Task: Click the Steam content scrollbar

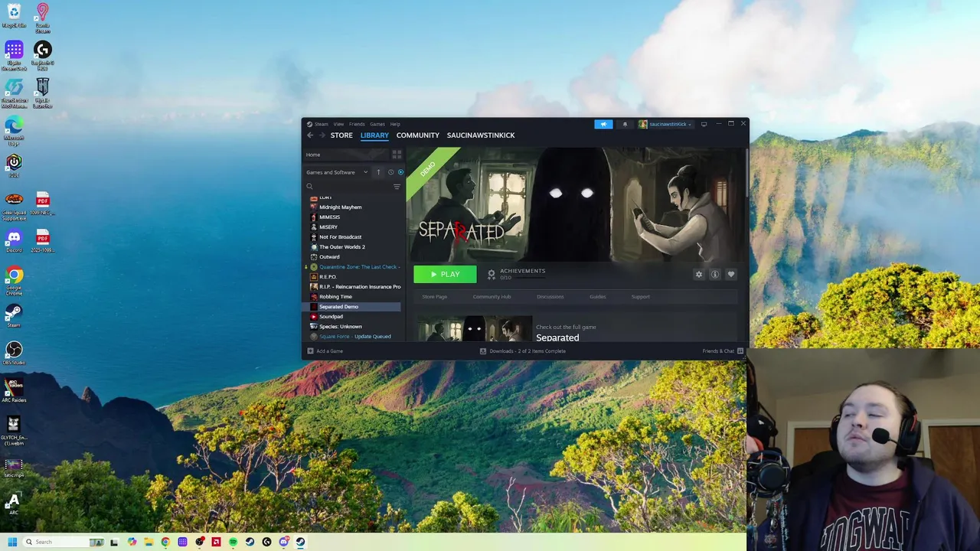Action: point(746,172)
